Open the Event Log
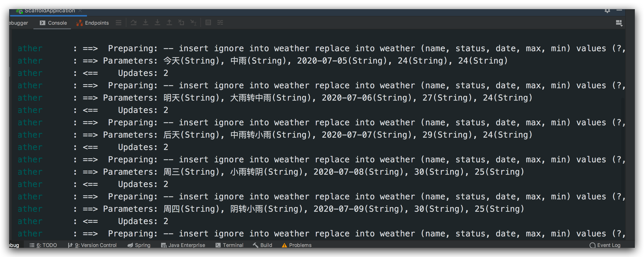 [605, 245]
